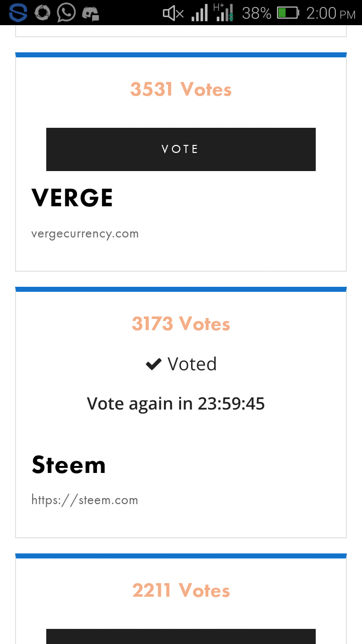Open the vergecurrency.com link
Screen dimensions: 362x644
(x=85, y=234)
